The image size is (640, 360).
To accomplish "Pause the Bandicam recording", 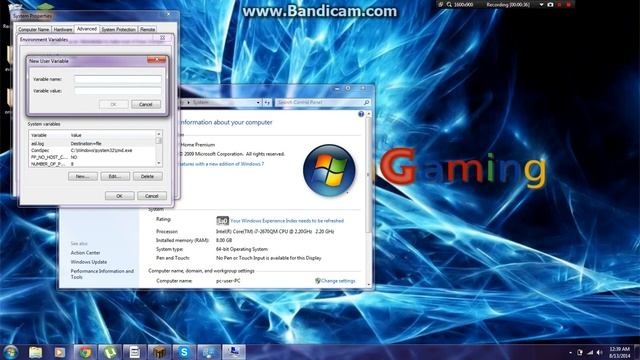I will (559, 4).
